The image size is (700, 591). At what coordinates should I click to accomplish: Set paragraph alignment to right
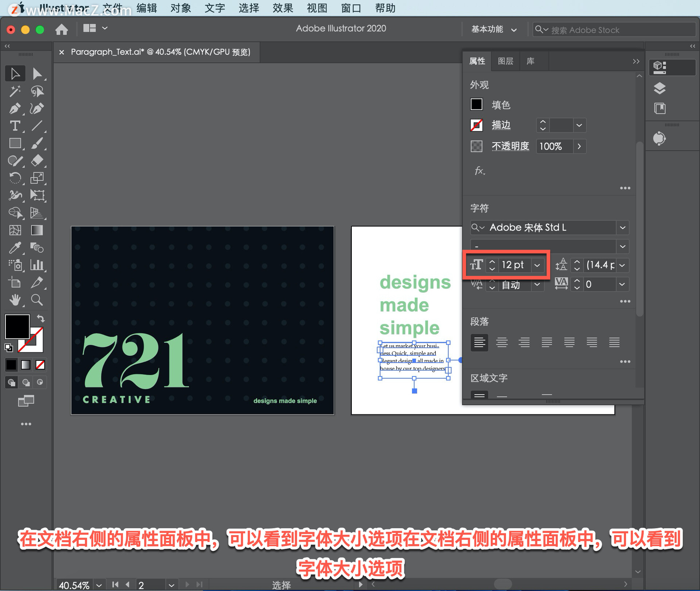(x=524, y=343)
